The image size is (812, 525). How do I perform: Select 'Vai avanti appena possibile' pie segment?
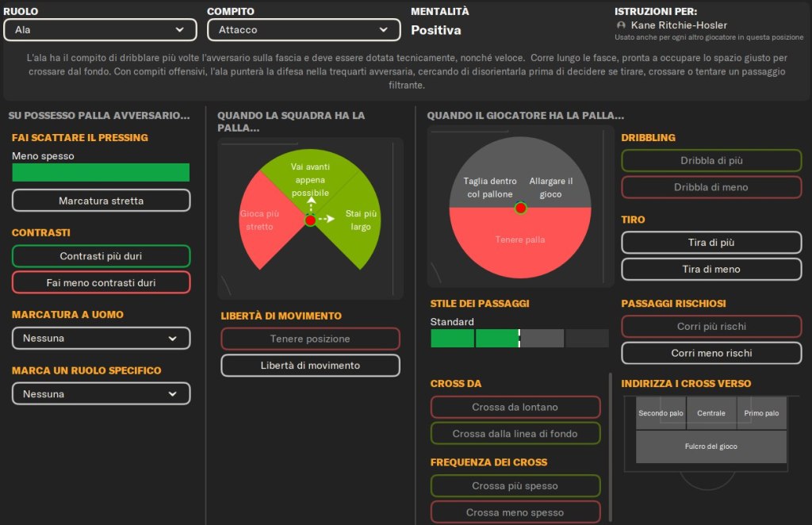click(x=310, y=174)
